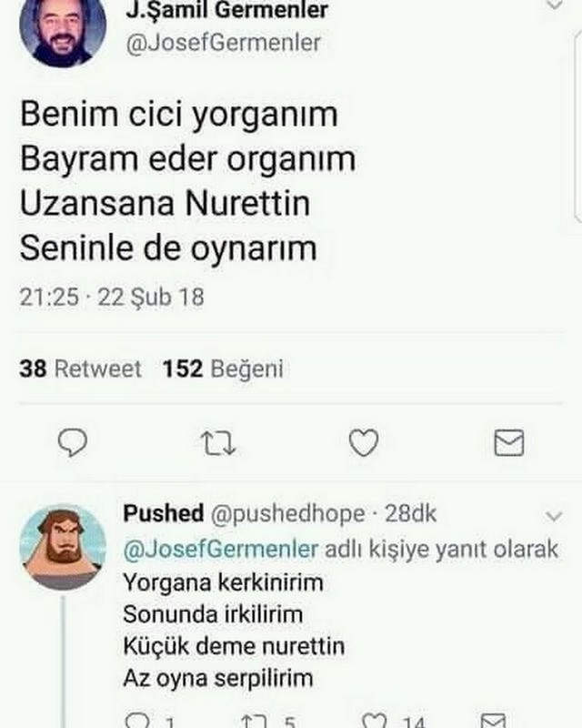Viewport: 582px width, 728px height.
Task: Open the 21:25 · 22 Şub 18 timestamp
Action: point(112,297)
